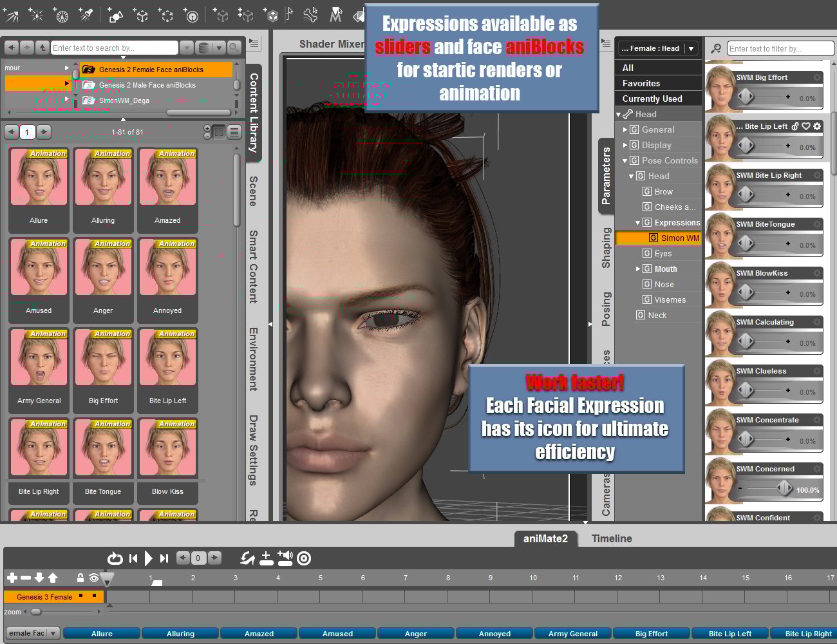Click the aniMate2 target circle icon
The image size is (837, 644).
coord(304,558)
